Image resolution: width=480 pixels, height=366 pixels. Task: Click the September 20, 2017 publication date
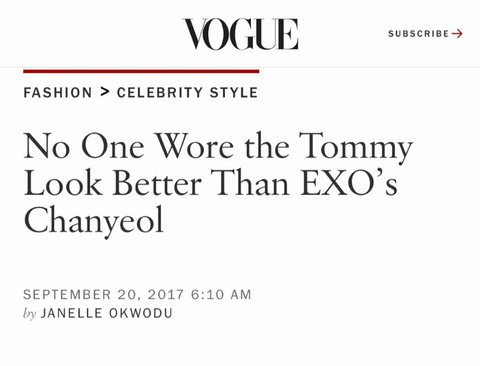(x=104, y=295)
